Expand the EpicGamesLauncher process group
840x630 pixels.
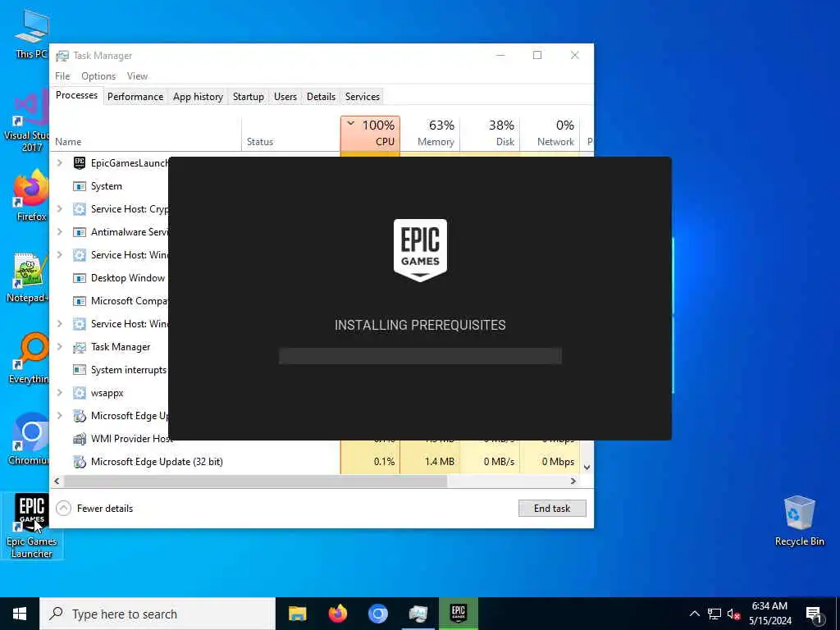[59, 163]
